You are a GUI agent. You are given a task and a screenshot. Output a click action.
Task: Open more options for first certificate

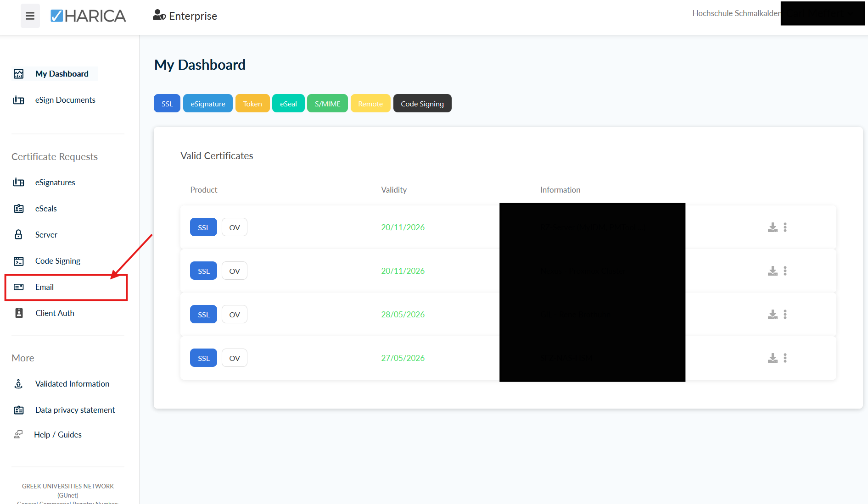point(785,227)
